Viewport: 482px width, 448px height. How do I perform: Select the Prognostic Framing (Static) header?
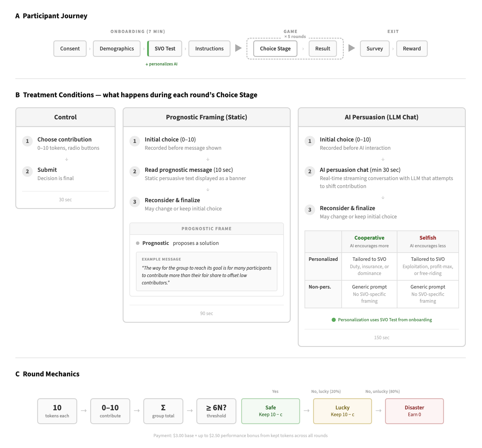coord(207,117)
